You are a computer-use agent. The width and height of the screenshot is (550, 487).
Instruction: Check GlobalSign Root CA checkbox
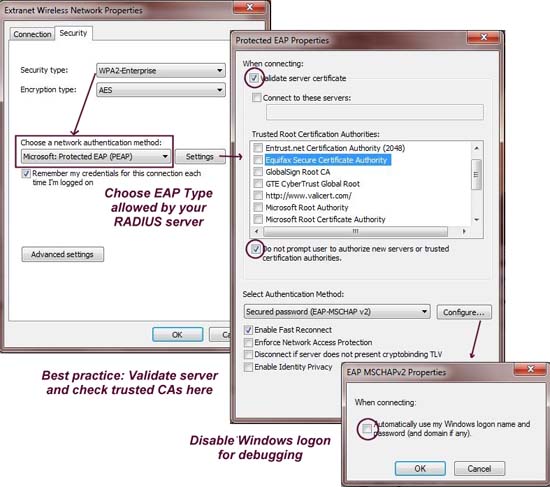click(x=258, y=172)
